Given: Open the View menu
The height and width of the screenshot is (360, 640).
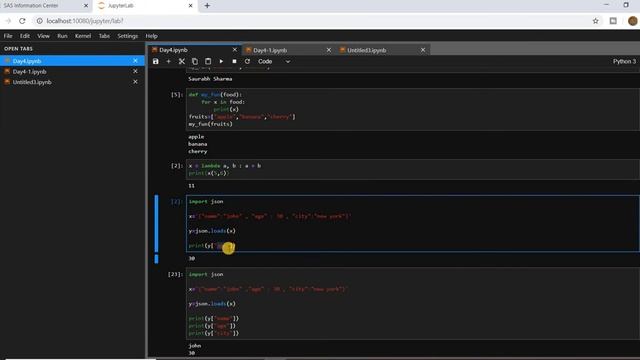Looking at the screenshot, I should point(43,36).
